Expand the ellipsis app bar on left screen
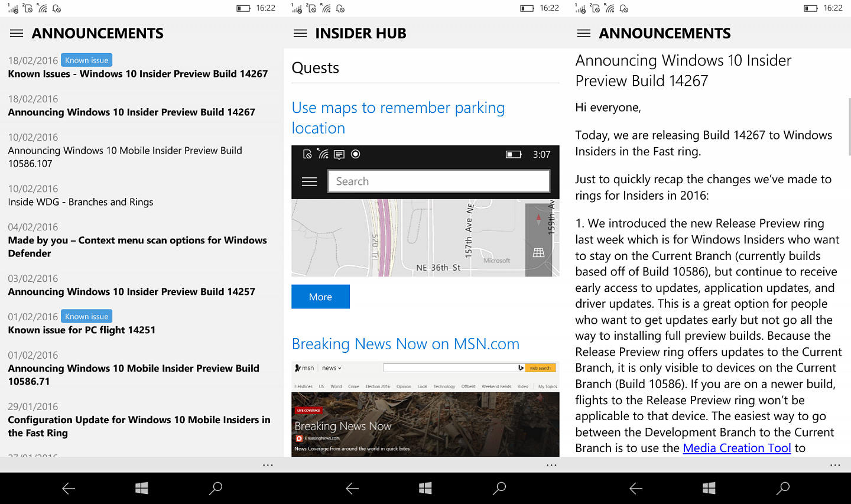 [x=268, y=465]
